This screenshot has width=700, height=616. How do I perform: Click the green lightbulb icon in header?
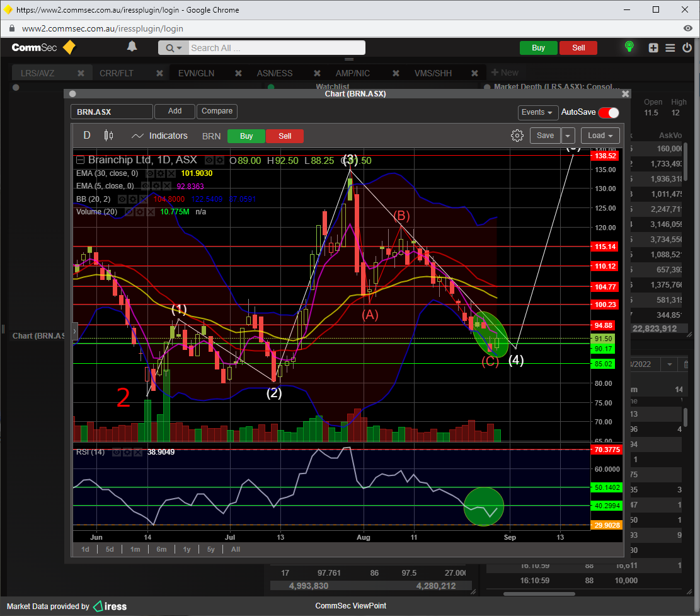click(x=628, y=47)
